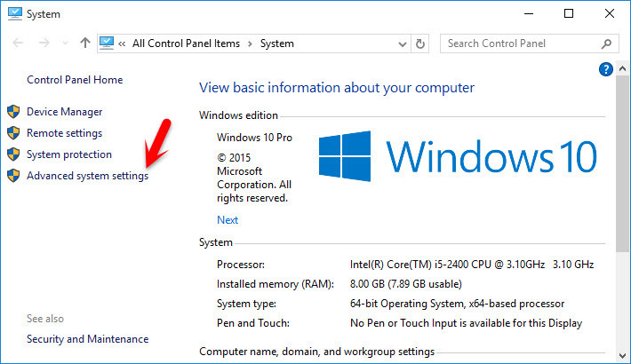The width and height of the screenshot is (631, 364).
Task: Click the 'Computer name, domain, and workgroup settings' heading
Action: tap(317, 352)
